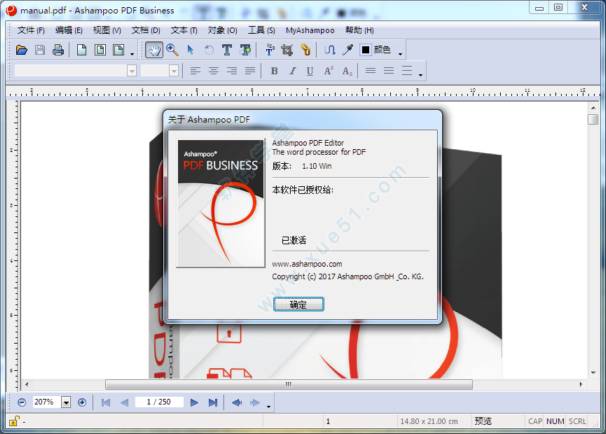Click the superscript A icon
Image resolution: width=606 pixels, height=434 pixels.
[x=328, y=71]
